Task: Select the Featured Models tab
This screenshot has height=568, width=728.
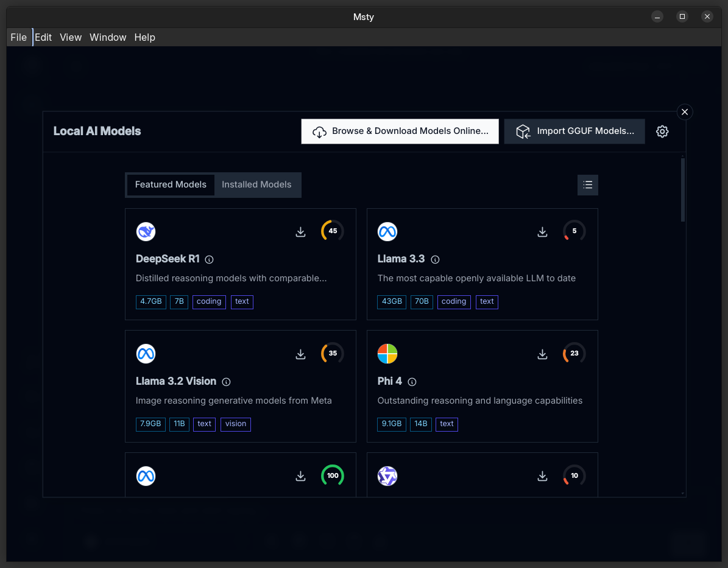Action: pos(171,184)
